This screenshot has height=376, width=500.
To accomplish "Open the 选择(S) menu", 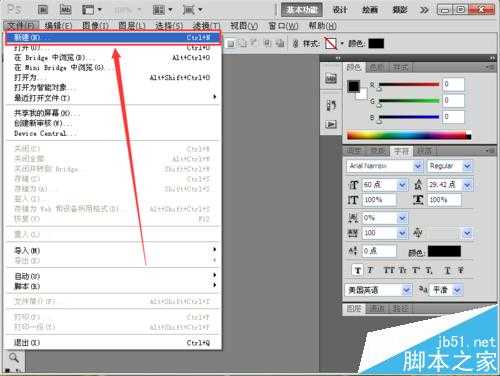I will point(169,25).
